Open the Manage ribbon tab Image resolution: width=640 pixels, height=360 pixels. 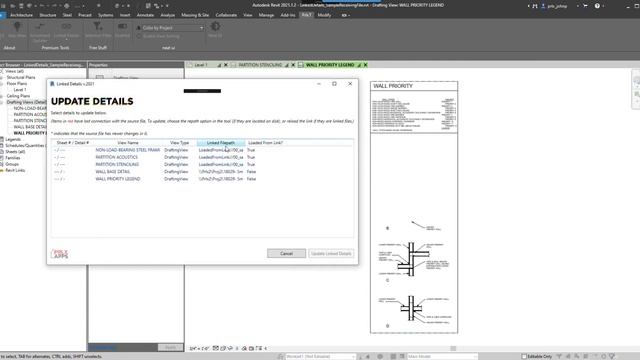(266, 15)
